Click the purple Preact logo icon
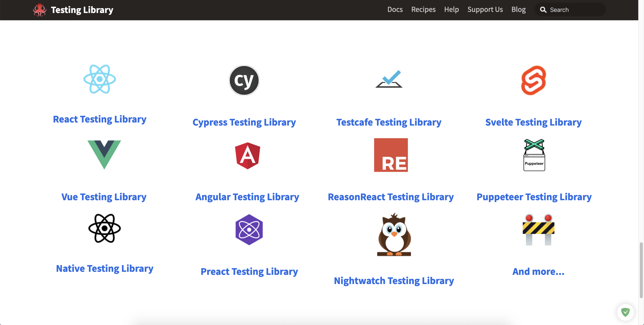644x325 pixels. pyautogui.click(x=249, y=230)
